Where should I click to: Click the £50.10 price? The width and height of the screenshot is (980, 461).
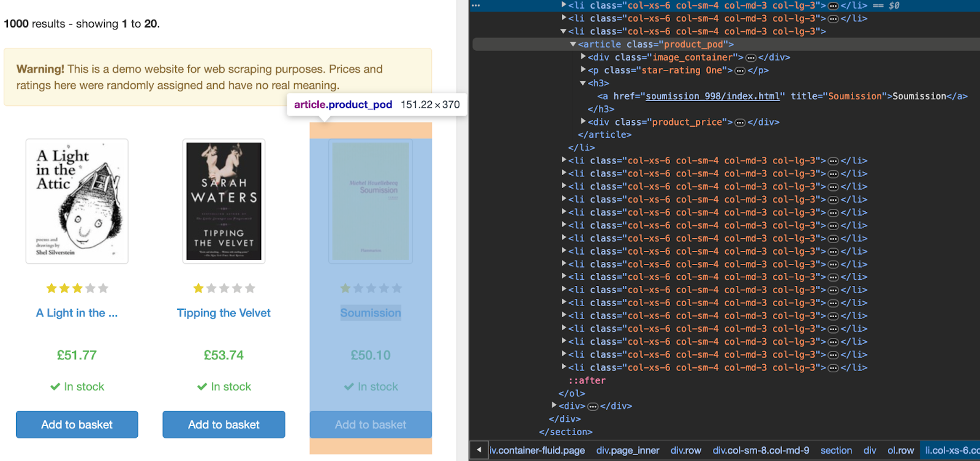point(371,355)
